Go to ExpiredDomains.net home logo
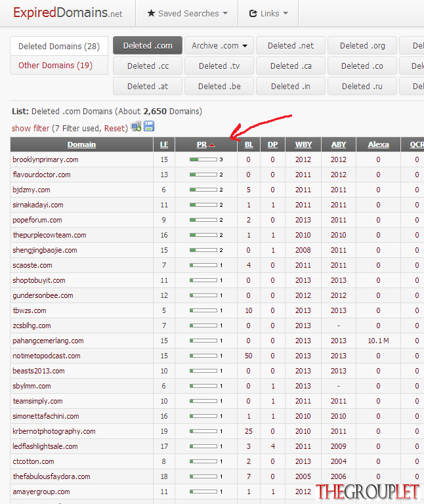The width and height of the screenshot is (424, 504). 68,13
